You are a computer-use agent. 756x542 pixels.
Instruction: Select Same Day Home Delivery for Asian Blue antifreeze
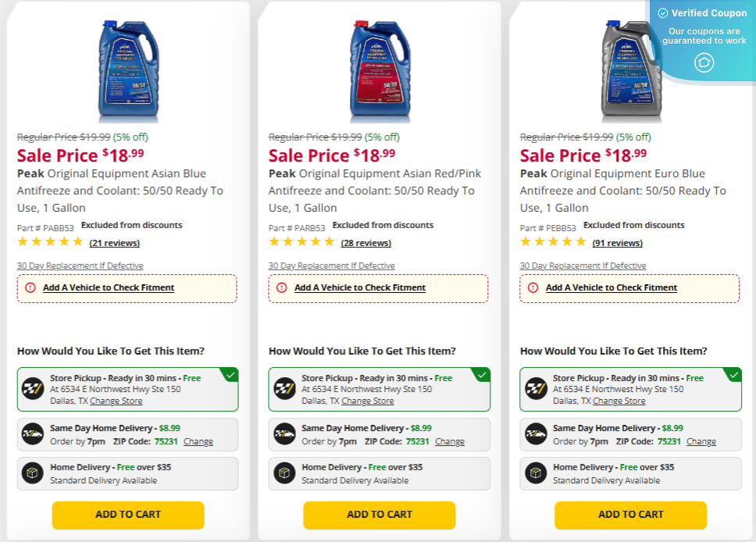(127, 433)
